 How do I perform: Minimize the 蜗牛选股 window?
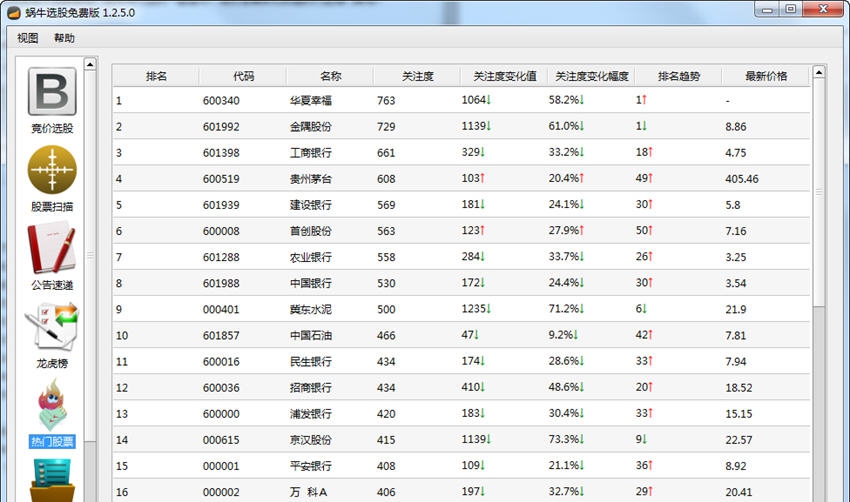(767, 9)
